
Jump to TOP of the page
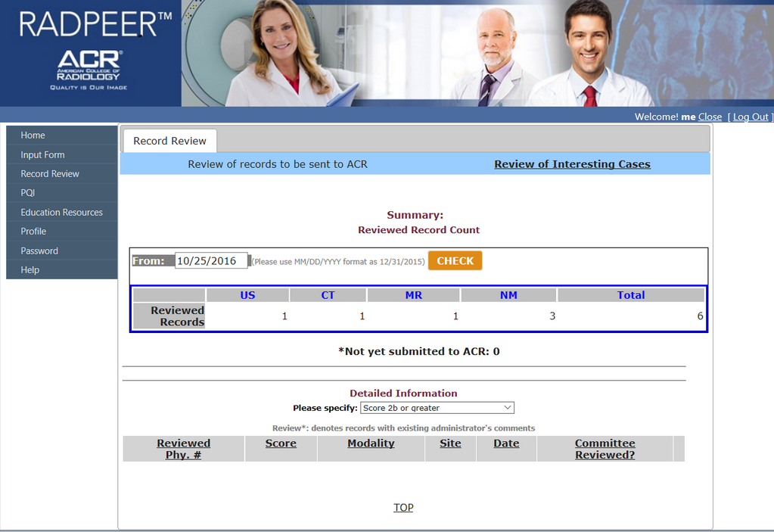pos(403,508)
